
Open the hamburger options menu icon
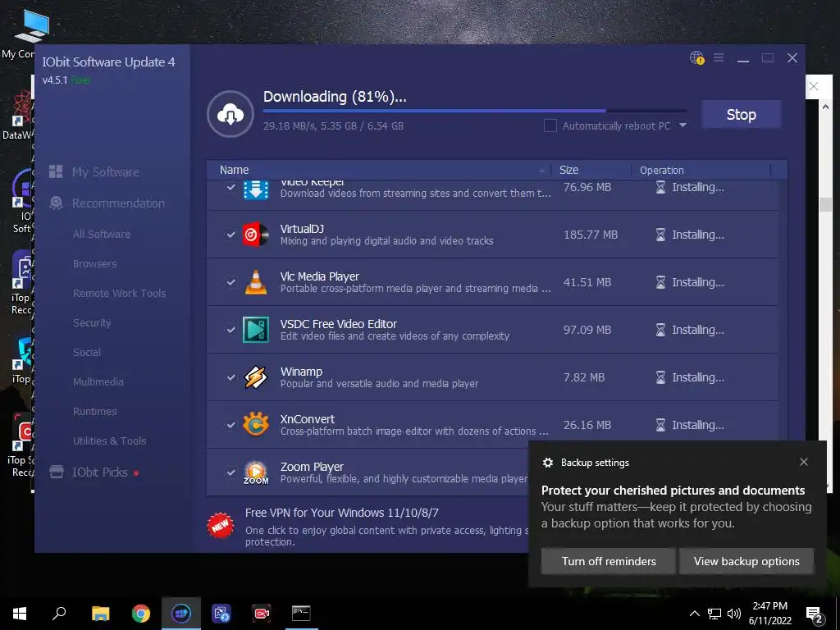coord(719,57)
